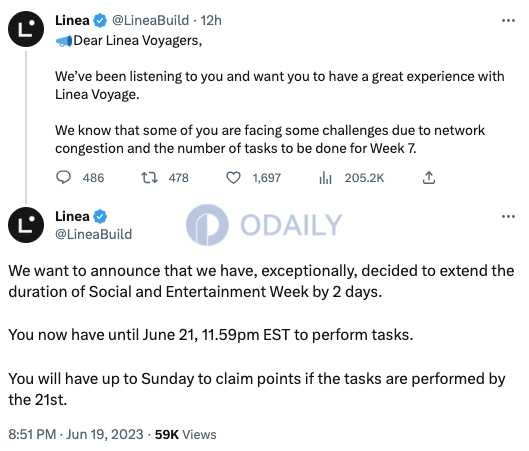Open the three-dot menu on second tweet
The height and width of the screenshot is (451, 529).
click(x=508, y=216)
